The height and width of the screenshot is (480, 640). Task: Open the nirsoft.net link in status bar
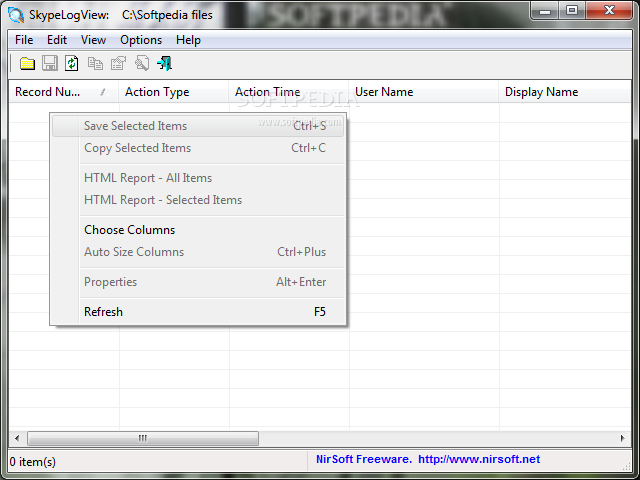[x=479, y=459]
